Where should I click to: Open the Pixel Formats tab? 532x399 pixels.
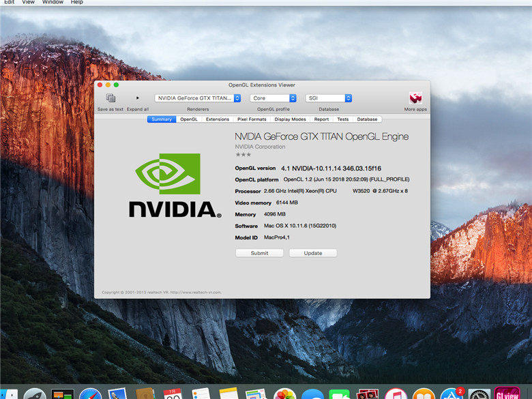click(252, 119)
